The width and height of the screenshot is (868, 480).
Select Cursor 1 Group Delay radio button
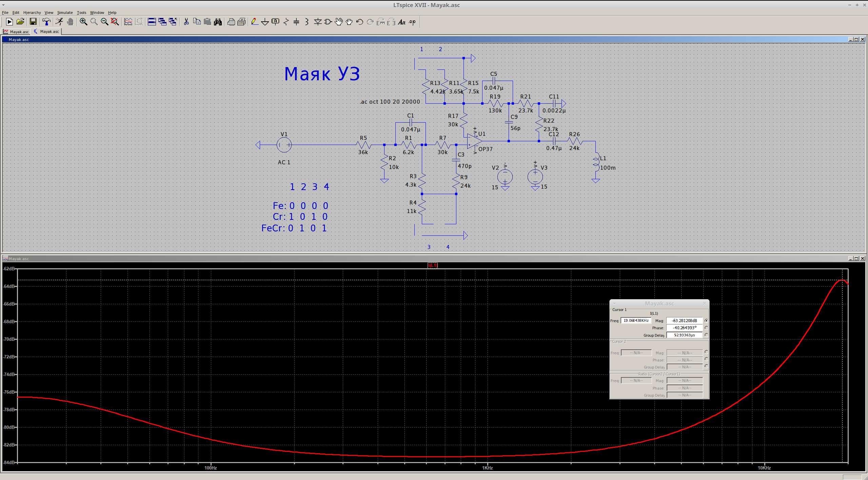click(706, 335)
